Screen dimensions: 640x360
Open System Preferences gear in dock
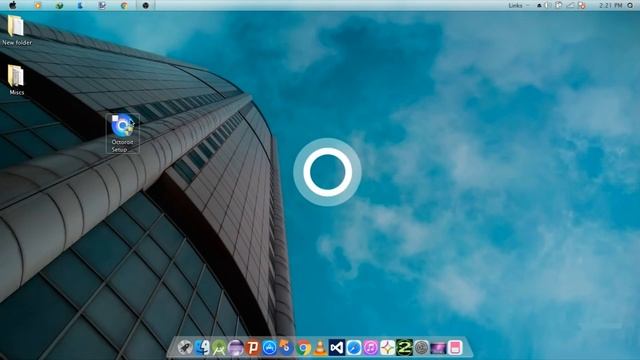point(421,348)
